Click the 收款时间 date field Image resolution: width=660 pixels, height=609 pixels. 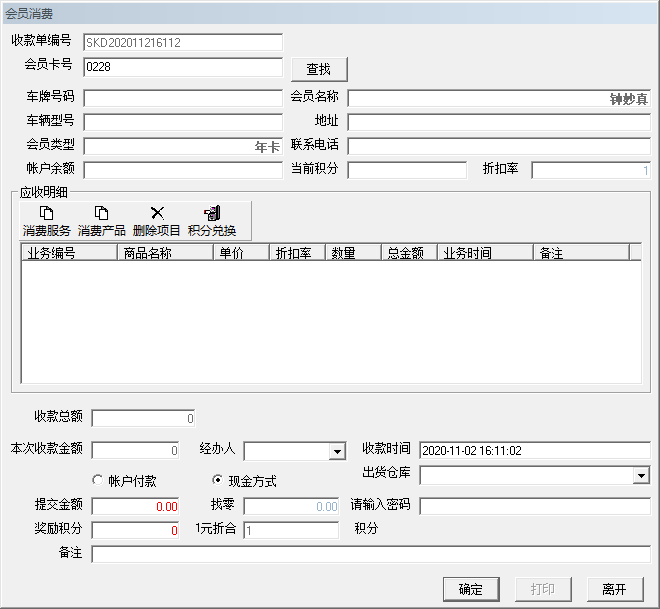[534, 451]
